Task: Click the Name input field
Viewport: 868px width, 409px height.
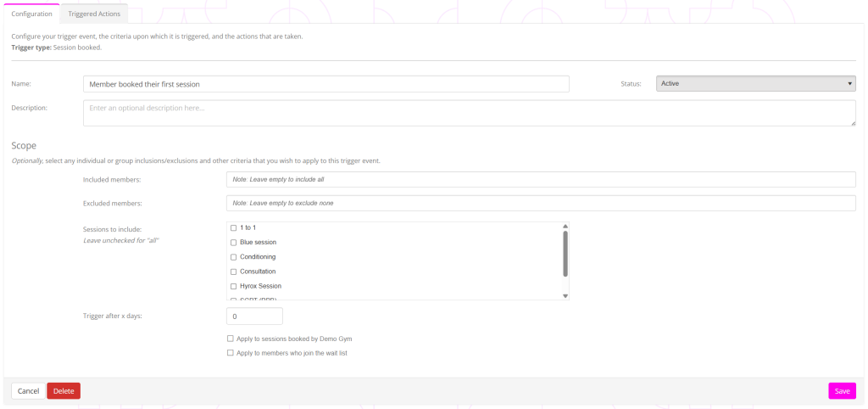Action: point(325,84)
